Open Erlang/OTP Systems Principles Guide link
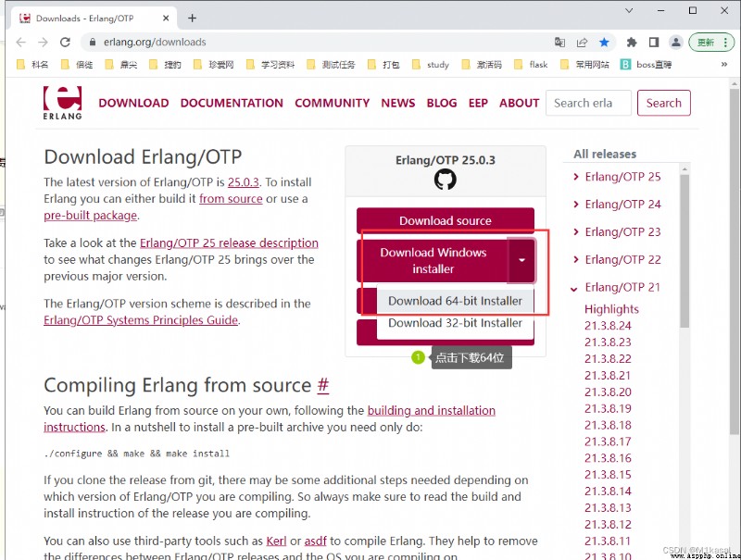 141,320
